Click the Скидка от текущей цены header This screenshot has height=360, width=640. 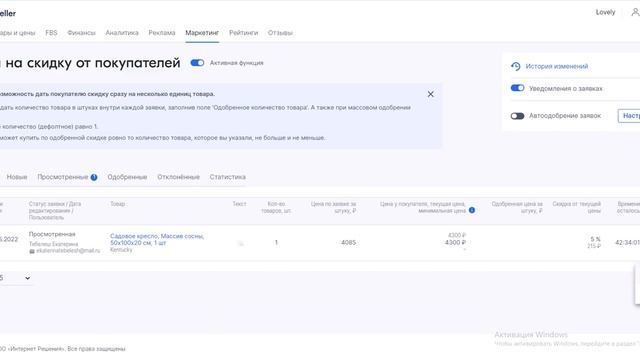pos(577,207)
